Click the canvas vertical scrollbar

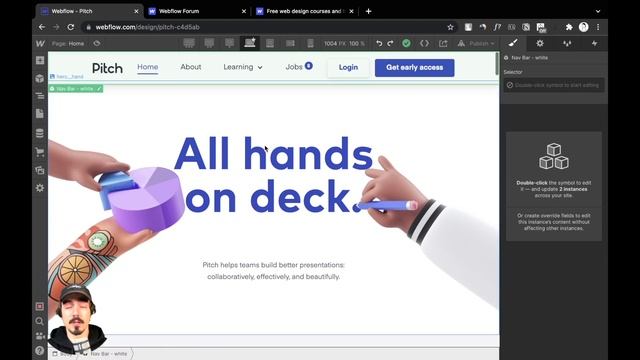[497, 64]
